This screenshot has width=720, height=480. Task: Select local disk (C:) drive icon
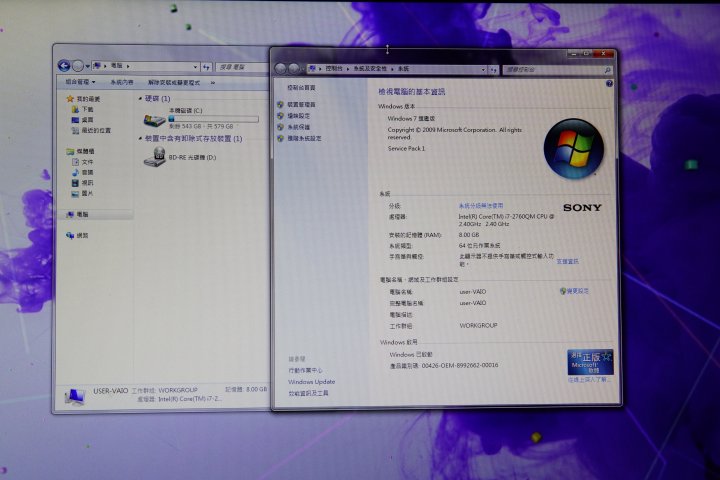(x=154, y=120)
